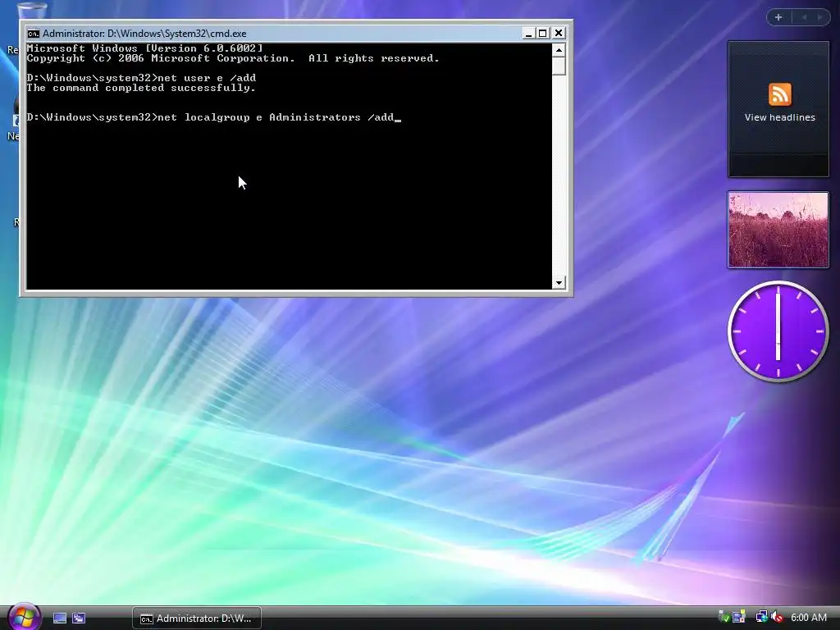Click the purple clock gadget
Screen dimensions: 840x630
click(x=778, y=331)
